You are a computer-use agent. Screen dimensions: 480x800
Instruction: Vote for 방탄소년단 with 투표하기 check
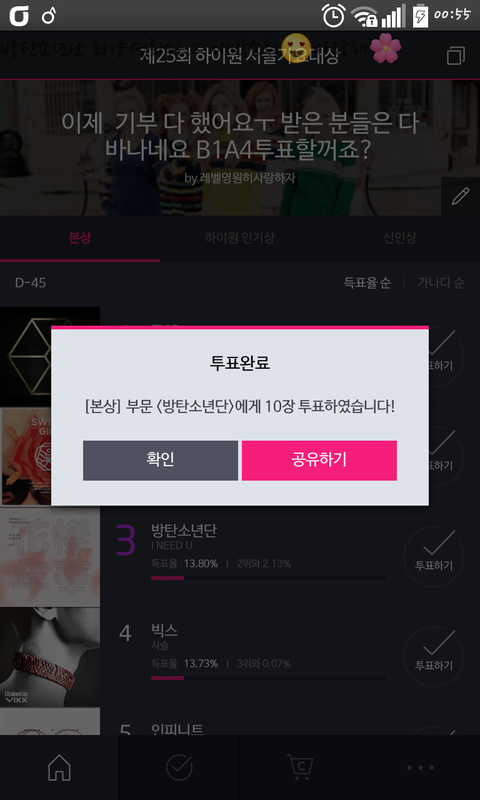click(x=434, y=557)
